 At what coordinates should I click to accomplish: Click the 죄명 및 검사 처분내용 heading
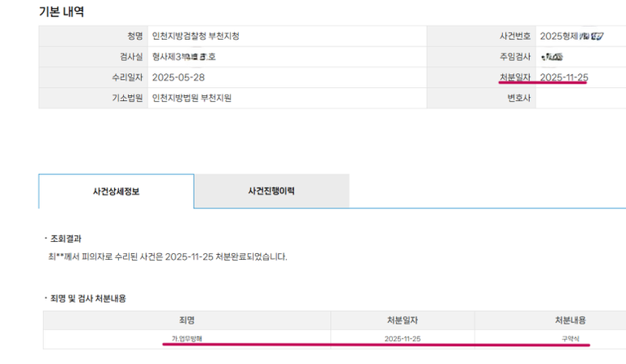tap(87, 299)
